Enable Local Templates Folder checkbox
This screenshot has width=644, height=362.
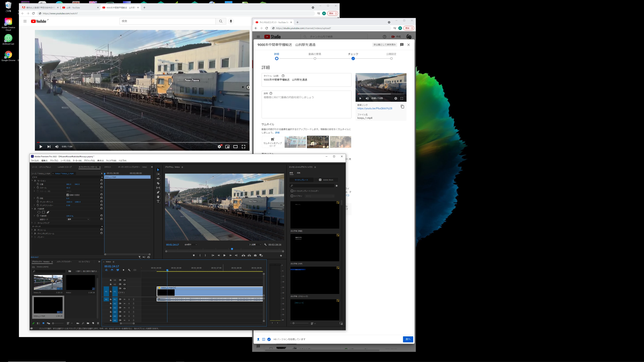(x=292, y=191)
